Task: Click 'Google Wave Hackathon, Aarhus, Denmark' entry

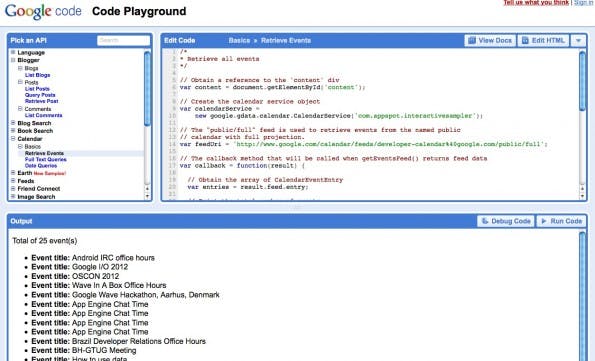Action: [x=146, y=295]
